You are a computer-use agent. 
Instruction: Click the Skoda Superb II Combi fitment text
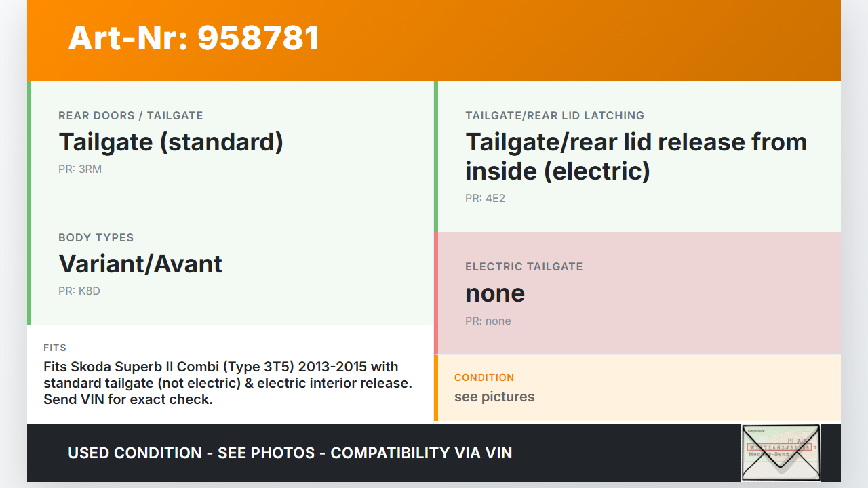tap(228, 383)
